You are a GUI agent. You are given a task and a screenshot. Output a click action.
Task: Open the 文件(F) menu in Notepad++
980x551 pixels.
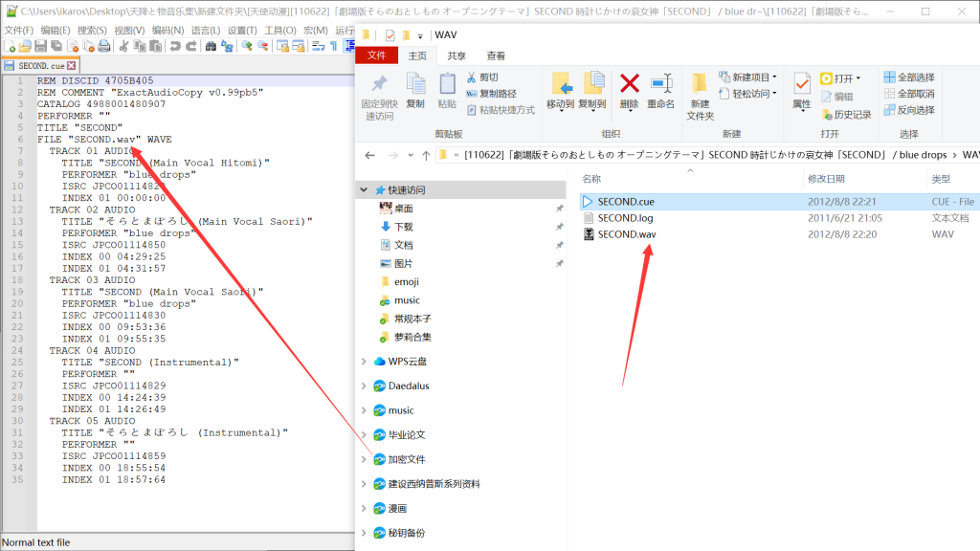(19, 30)
